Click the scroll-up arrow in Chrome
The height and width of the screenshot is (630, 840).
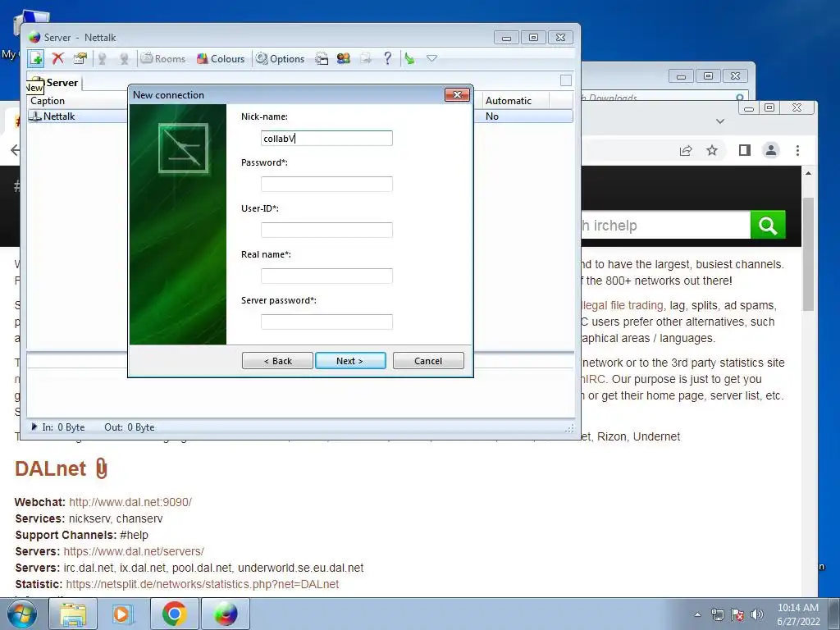pyautogui.click(x=808, y=174)
